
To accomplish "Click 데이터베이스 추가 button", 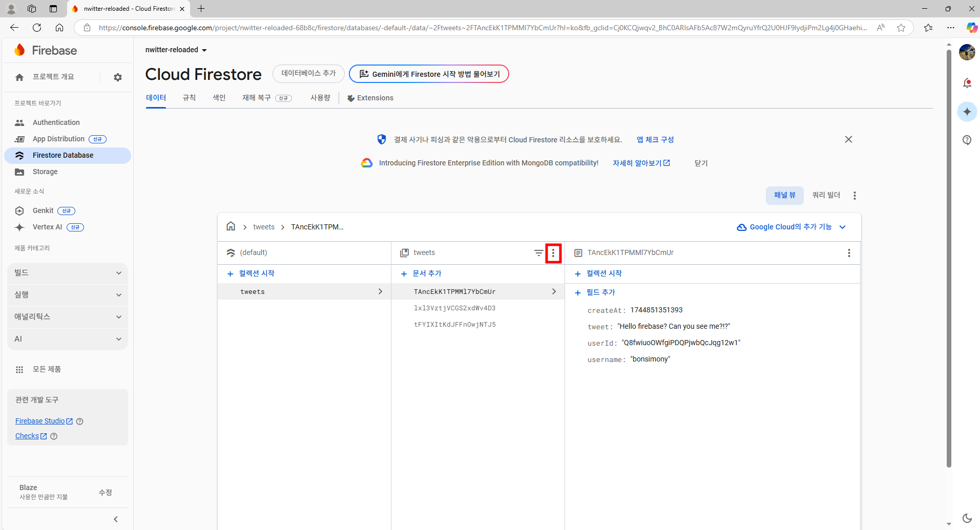I will point(308,74).
